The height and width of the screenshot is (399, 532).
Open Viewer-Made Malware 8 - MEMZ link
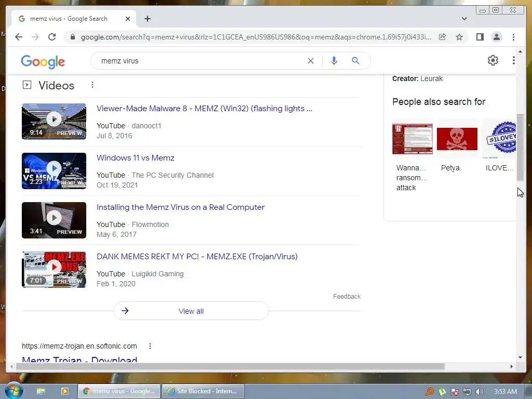pyautogui.click(x=204, y=109)
